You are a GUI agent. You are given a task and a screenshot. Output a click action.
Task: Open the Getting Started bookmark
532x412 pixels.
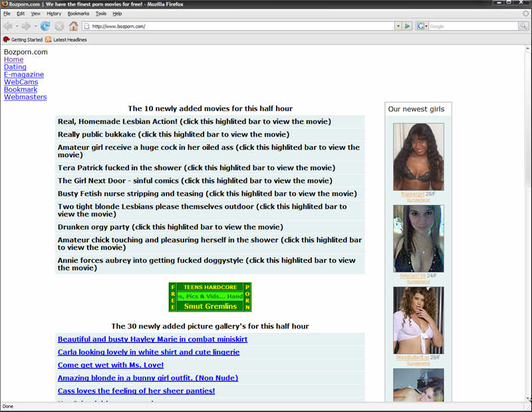tap(23, 40)
